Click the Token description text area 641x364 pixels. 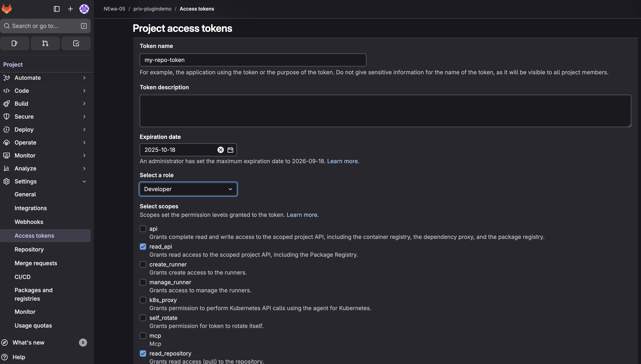coord(385,111)
